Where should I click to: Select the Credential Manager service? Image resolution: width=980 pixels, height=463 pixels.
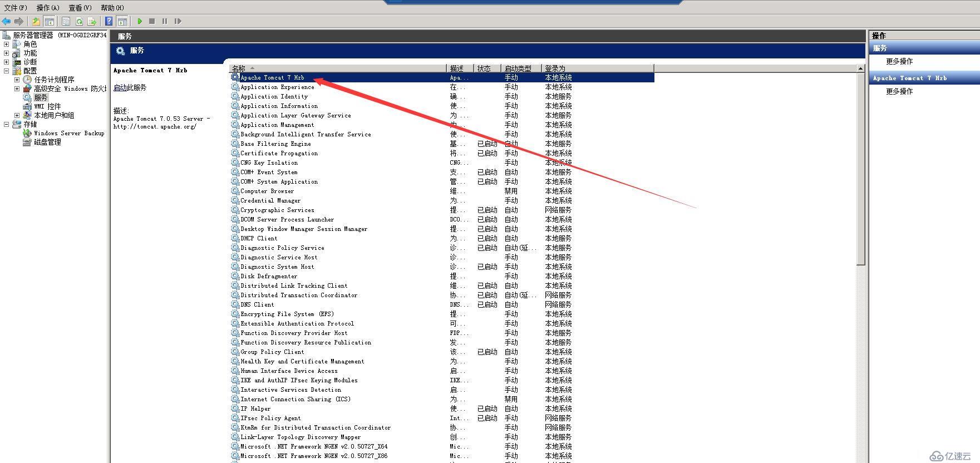pyautogui.click(x=442, y=200)
